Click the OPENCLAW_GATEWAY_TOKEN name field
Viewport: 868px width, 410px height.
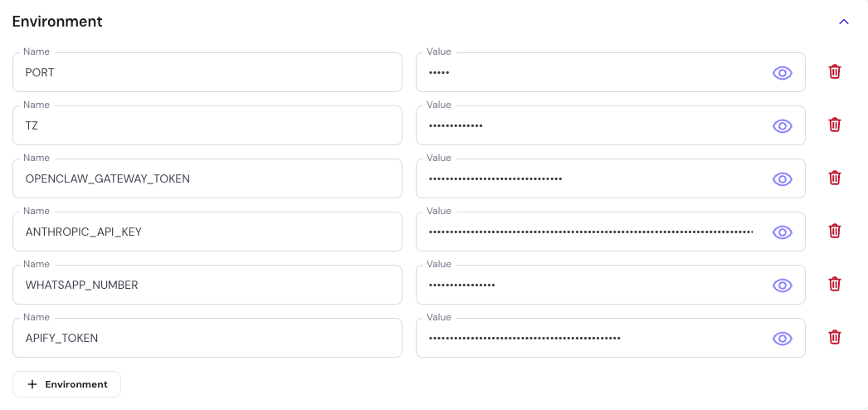click(x=207, y=179)
